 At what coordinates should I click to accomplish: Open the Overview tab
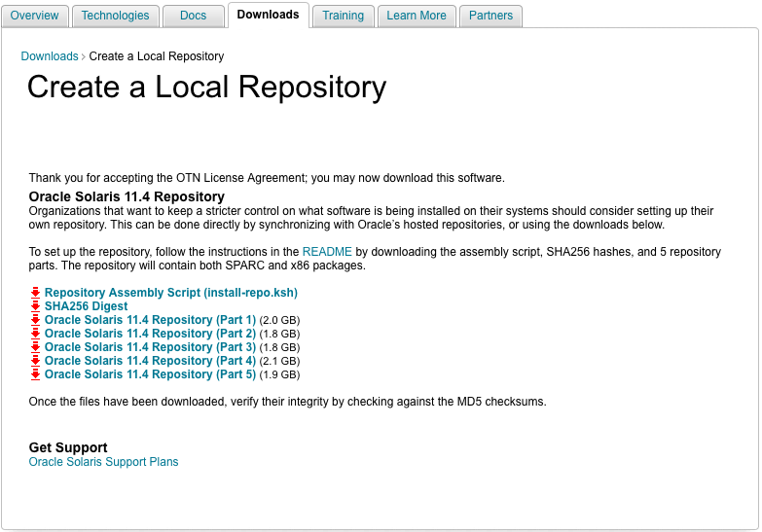[x=34, y=16]
